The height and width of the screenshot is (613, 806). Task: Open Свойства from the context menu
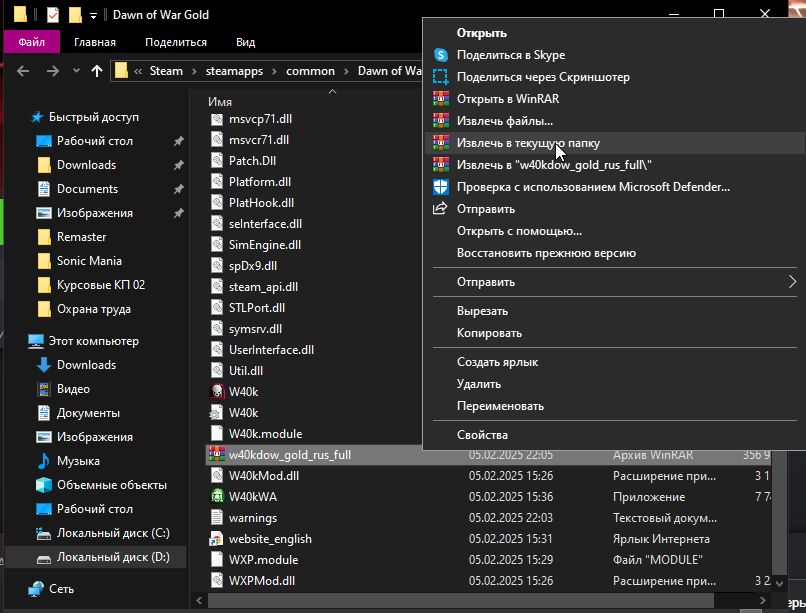tap(614, 435)
